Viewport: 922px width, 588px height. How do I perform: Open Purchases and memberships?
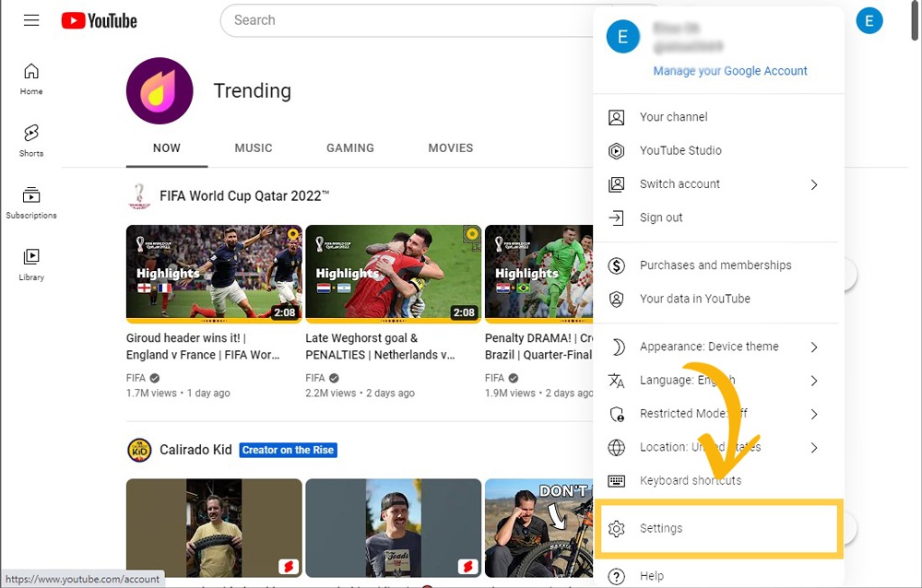[x=718, y=265]
